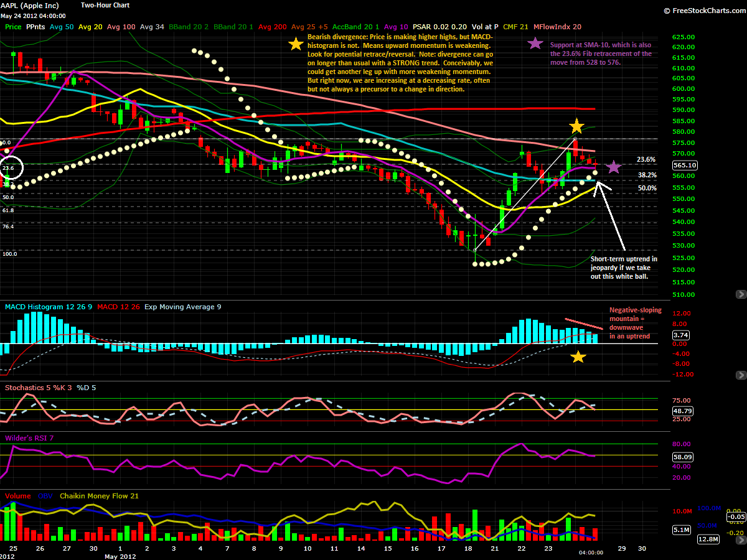Viewport: 747px width, 560px height.
Task: Click the 3.74 MACD value box
Action: 682,335
